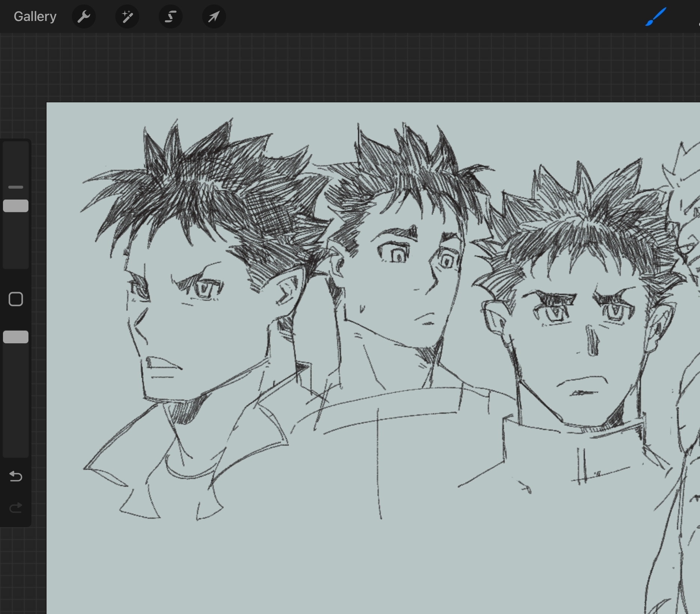Return to the Gallery
700x614 pixels.
point(35,16)
